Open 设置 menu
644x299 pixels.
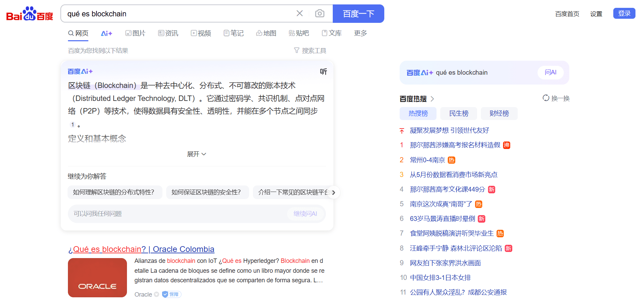click(596, 14)
